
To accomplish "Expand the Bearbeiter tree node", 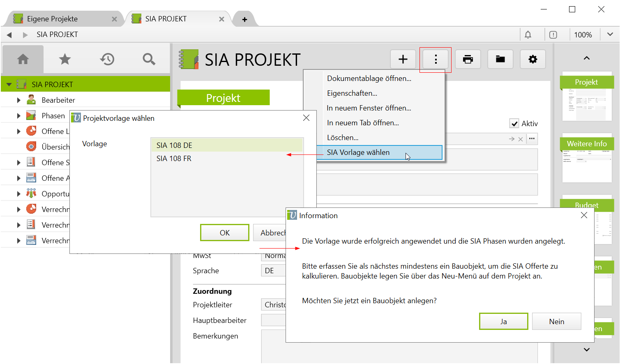I will [x=18, y=100].
